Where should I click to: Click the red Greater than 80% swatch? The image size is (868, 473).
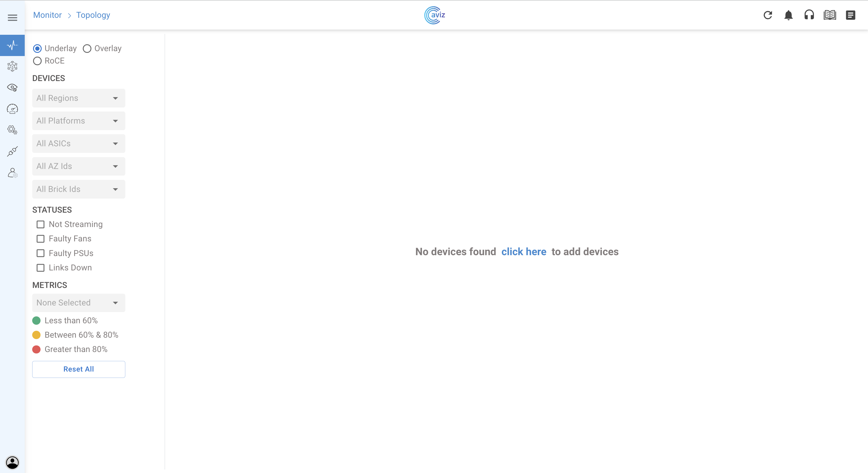pos(37,349)
